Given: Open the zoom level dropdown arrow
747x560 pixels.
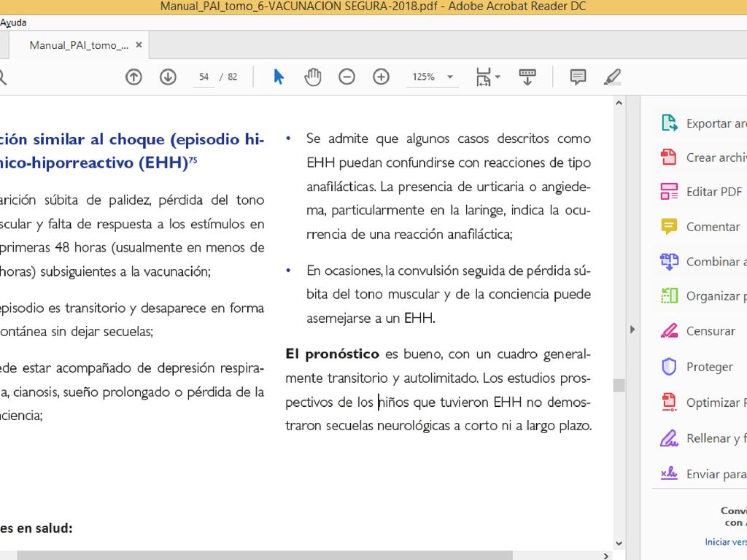Looking at the screenshot, I should pyautogui.click(x=449, y=77).
